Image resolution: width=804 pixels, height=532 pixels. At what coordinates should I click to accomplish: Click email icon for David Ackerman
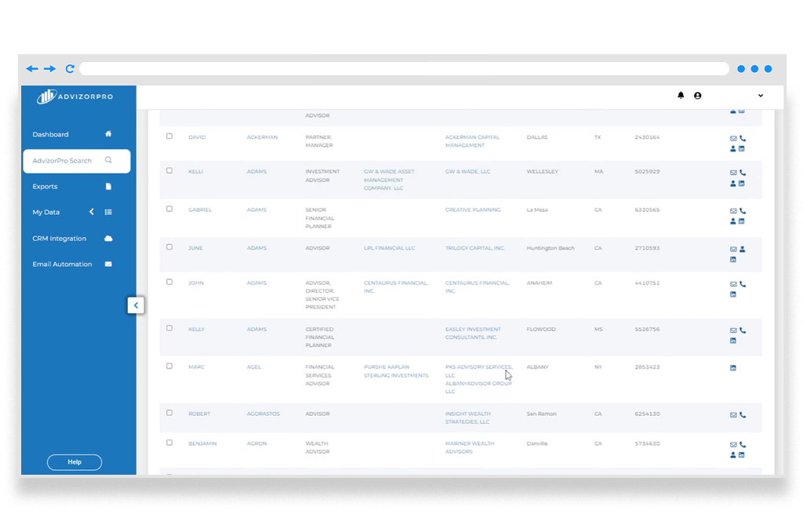click(x=733, y=138)
